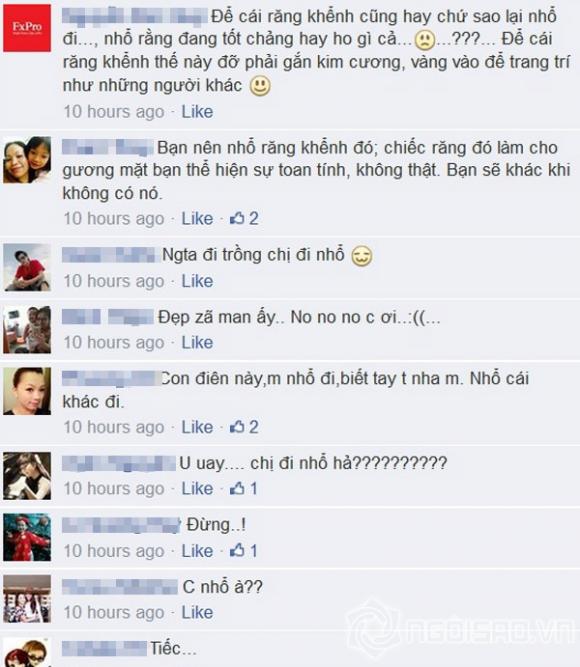Like the 'Bạn nên nhổ răng khểnh' comment
The height and width of the screenshot is (667, 580).
pos(197,219)
